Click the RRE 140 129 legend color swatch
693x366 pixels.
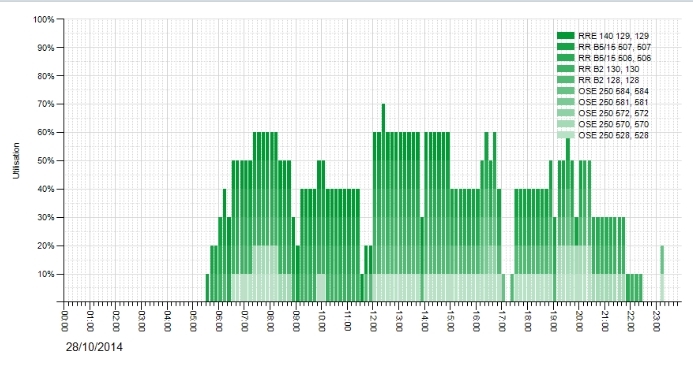click(x=565, y=36)
